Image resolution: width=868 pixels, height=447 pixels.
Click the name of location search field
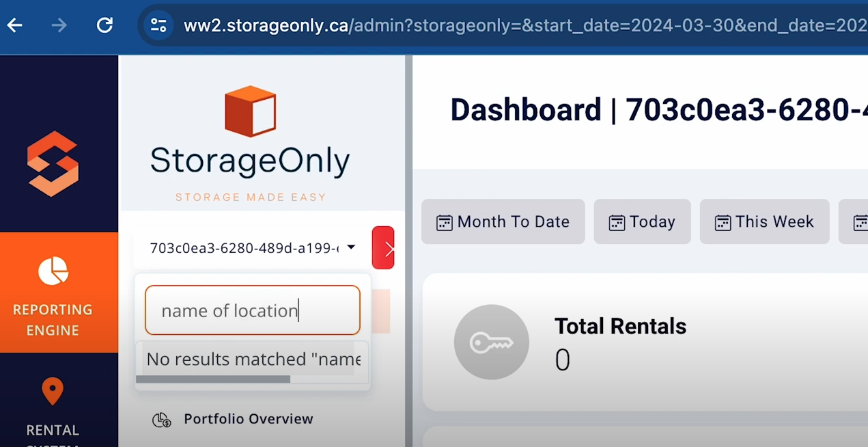(x=253, y=310)
